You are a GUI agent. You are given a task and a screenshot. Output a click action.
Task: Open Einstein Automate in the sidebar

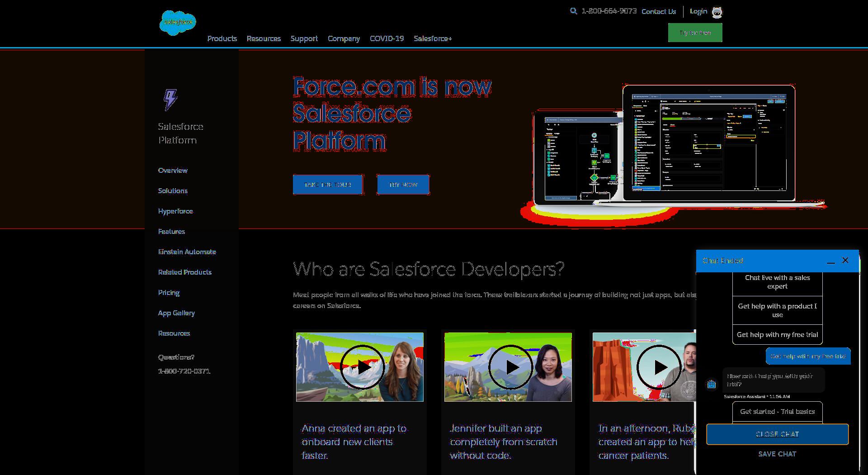click(187, 252)
